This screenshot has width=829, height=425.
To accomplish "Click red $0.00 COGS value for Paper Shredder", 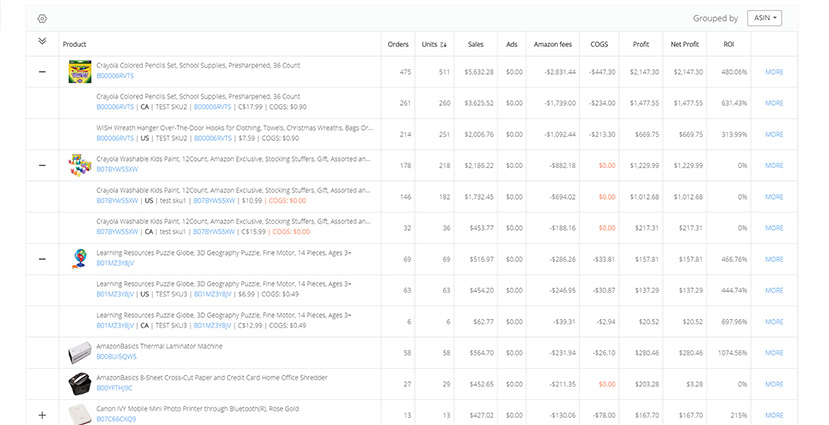I will point(607,384).
